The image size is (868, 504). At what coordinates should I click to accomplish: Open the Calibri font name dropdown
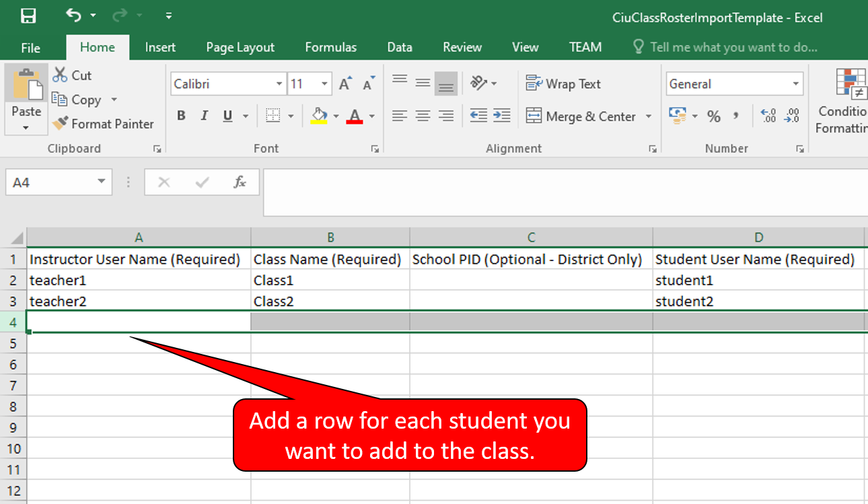279,84
